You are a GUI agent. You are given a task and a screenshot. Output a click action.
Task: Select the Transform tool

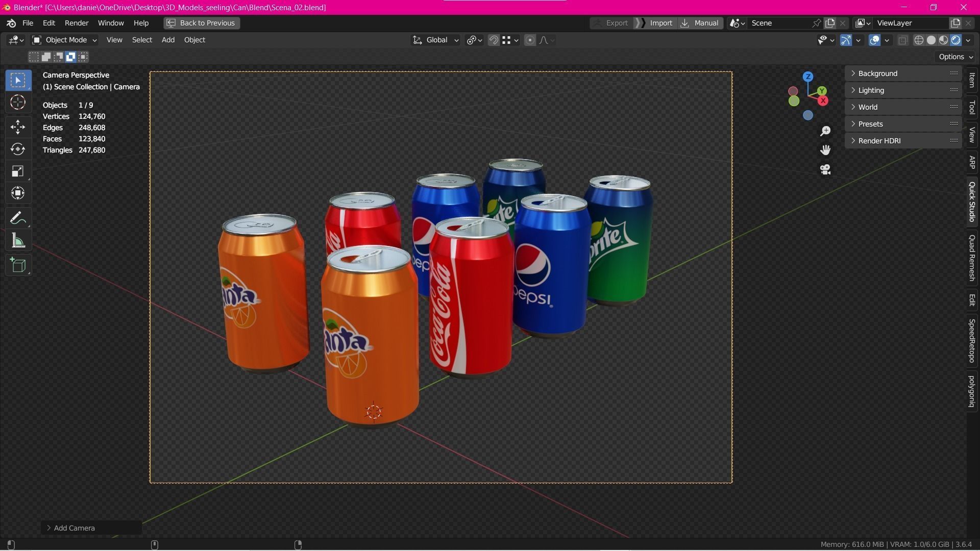coord(18,193)
